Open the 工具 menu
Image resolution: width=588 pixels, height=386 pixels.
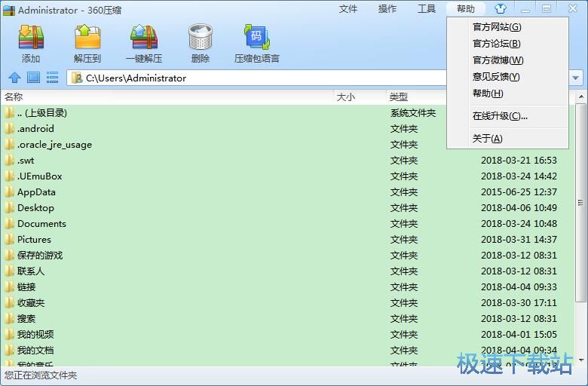(427, 8)
